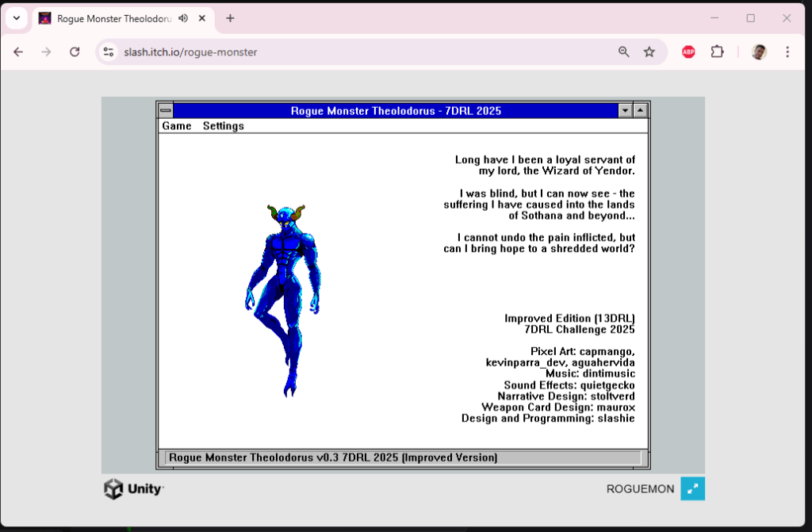
Task: Click the Unity logo
Action: click(x=133, y=489)
